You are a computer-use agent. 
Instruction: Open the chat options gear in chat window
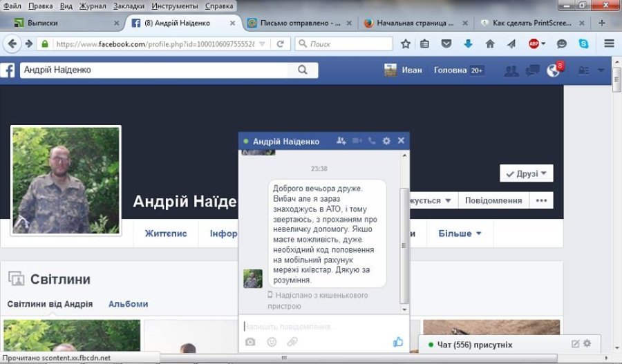coord(386,141)
